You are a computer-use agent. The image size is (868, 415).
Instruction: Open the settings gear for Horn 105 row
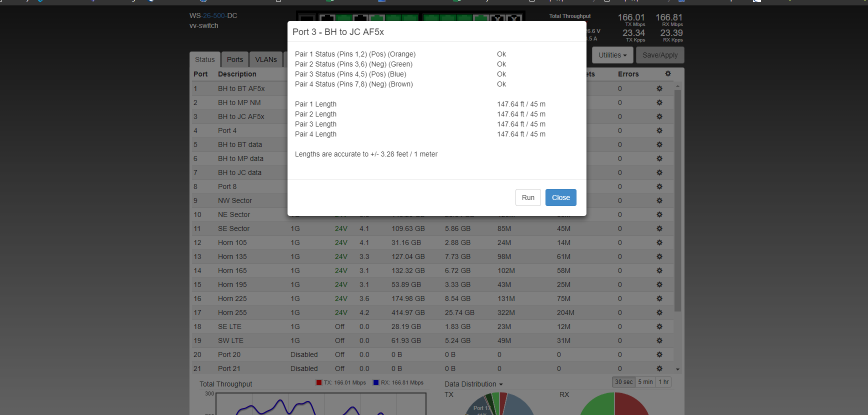coord(659,242)
